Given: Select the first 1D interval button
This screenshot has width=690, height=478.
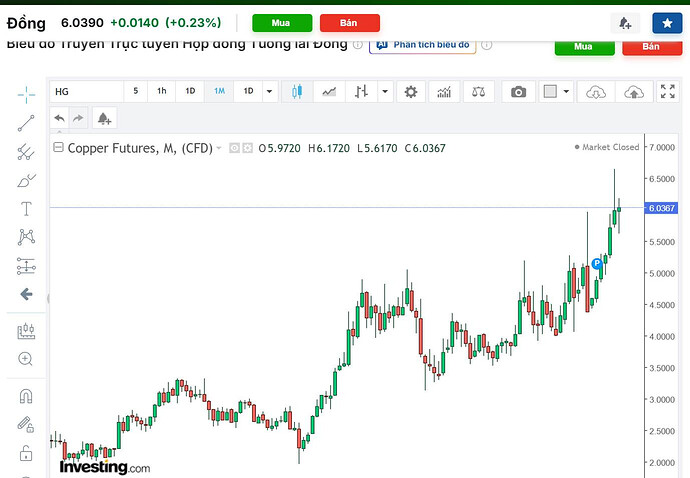Looking at the screenshot, I should click(x=190, y=91).
